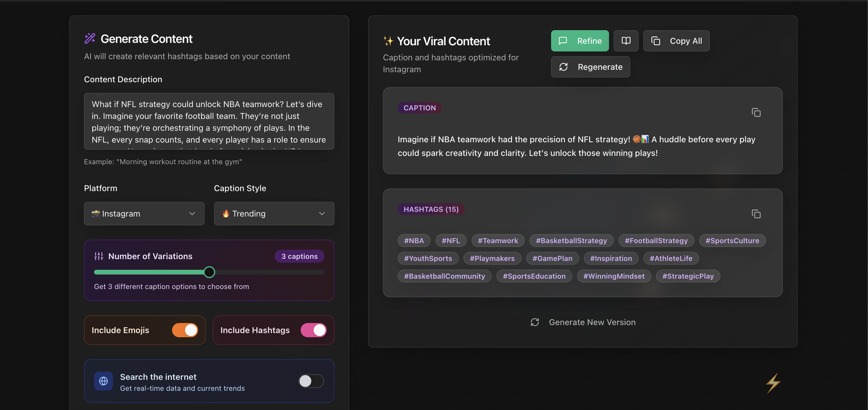Click the sliders icon next to Number of Variations

coord(99,256)
